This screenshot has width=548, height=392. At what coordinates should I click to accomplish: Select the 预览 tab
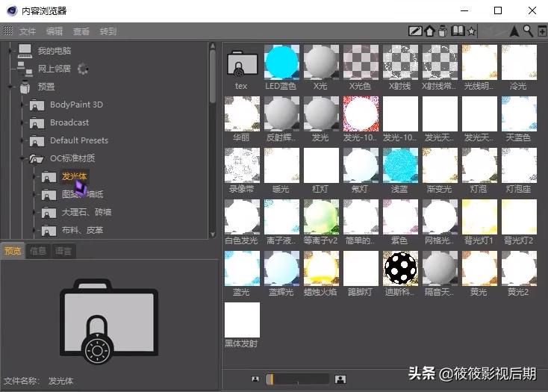point(13,250)
